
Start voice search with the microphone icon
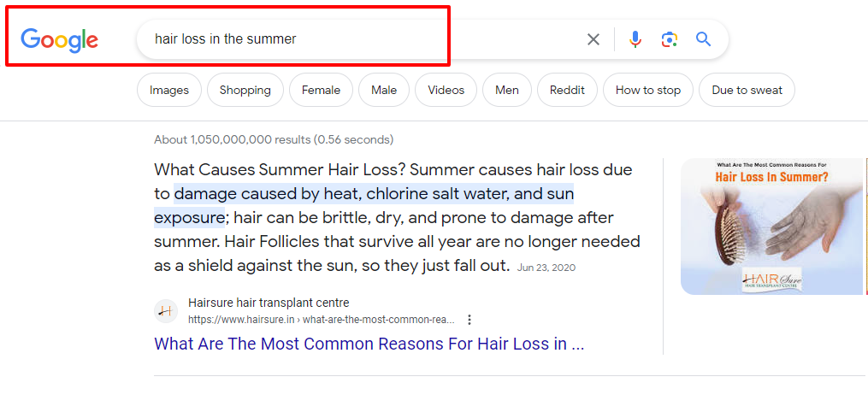[x=635, y=39]
